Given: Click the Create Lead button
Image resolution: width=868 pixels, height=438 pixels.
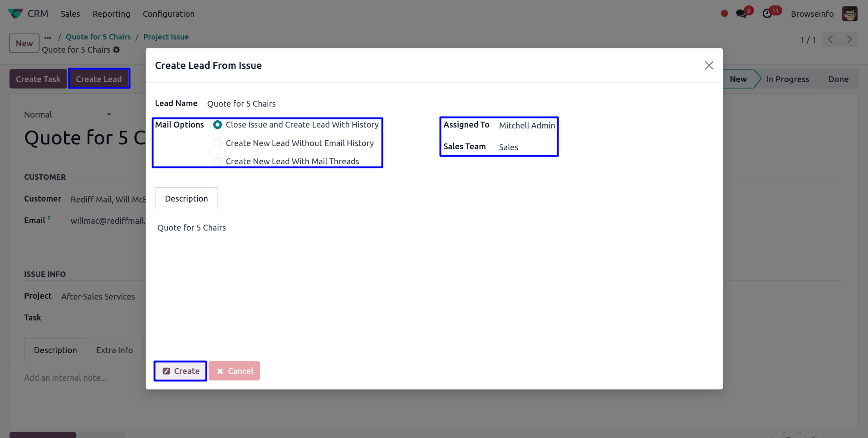Looking at the screenshot, I should click(99, 79).
